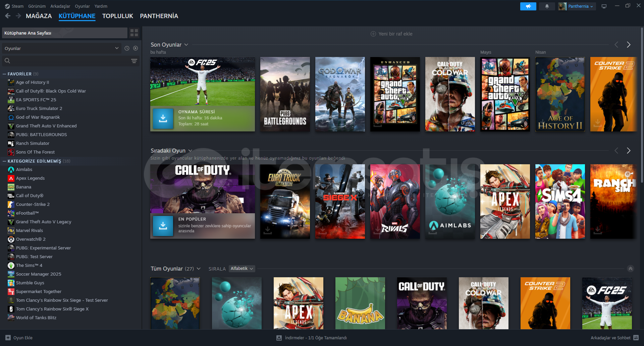Collapse the FAVORİLER category
This screenshot has width=644, height=346.
(4, 74)
